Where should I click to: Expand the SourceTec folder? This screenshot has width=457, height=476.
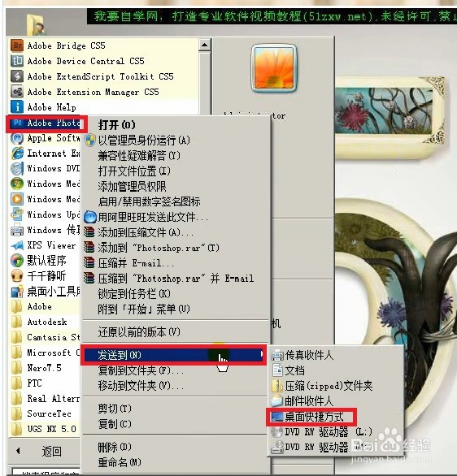45,413
